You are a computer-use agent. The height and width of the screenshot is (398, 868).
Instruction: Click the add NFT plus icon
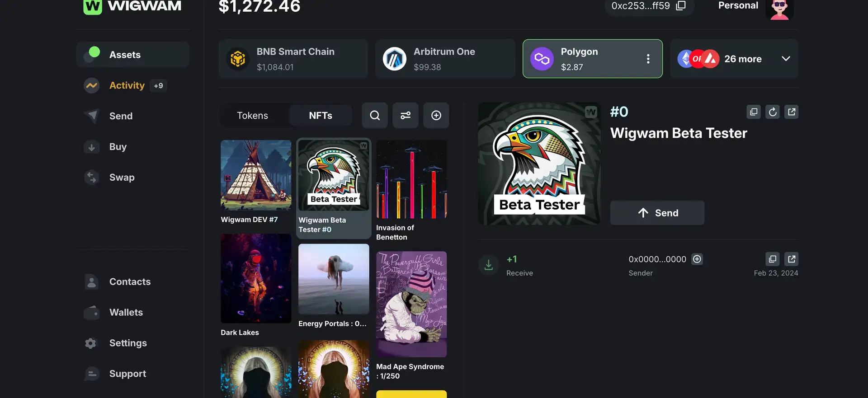[436, 116]
